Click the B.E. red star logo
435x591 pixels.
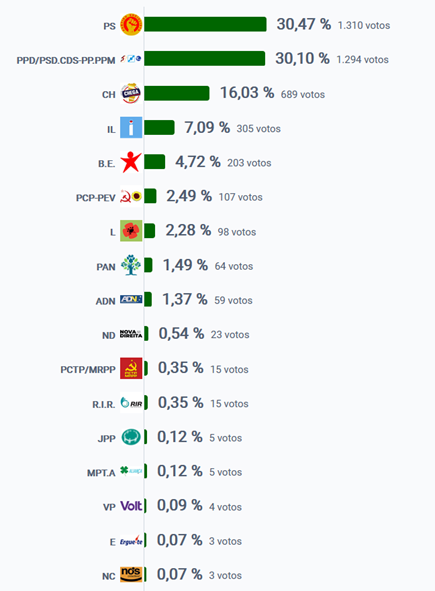[131, 162]
